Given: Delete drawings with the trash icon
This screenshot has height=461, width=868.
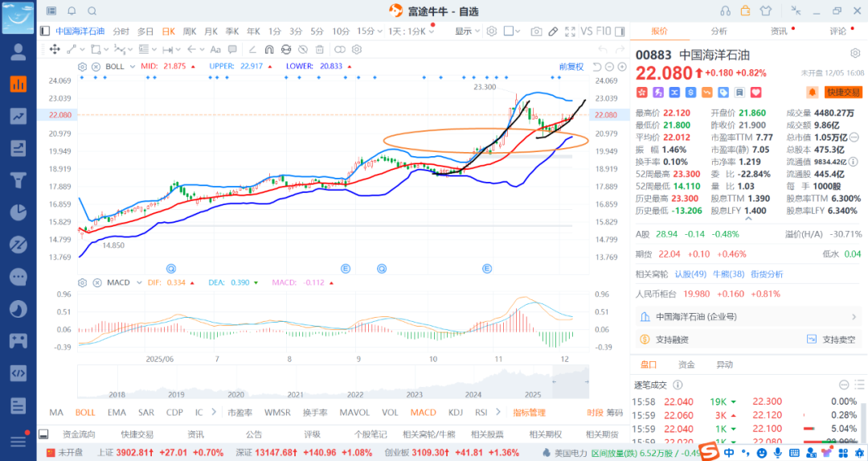Looking at the screenshot, I should coord(319,49).
